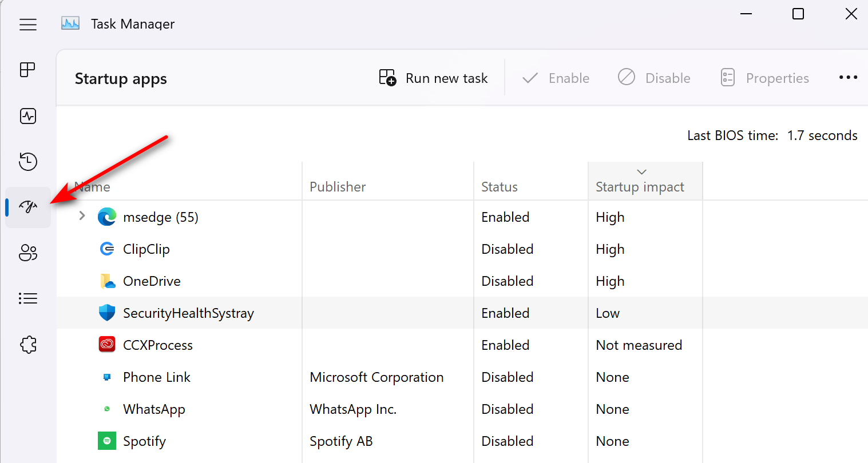Screen dimensions: 868x463
Task: Click the Disabled status of Phone Link
Action: 508,377
